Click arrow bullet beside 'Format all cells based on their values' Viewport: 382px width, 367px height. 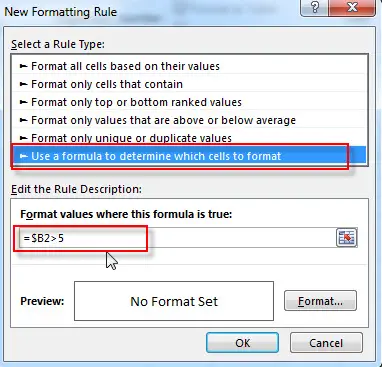click(23, 66)
